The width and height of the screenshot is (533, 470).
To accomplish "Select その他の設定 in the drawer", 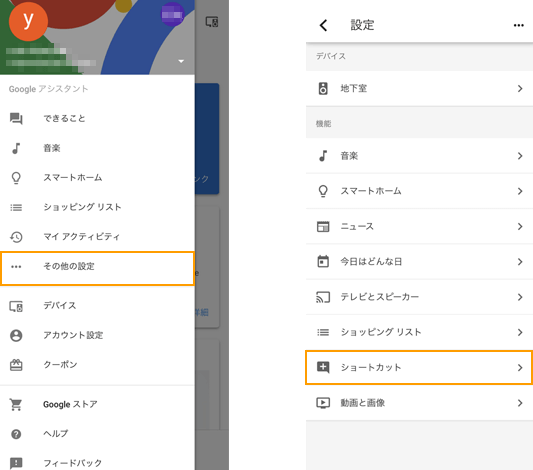I will tap(97, 268).
